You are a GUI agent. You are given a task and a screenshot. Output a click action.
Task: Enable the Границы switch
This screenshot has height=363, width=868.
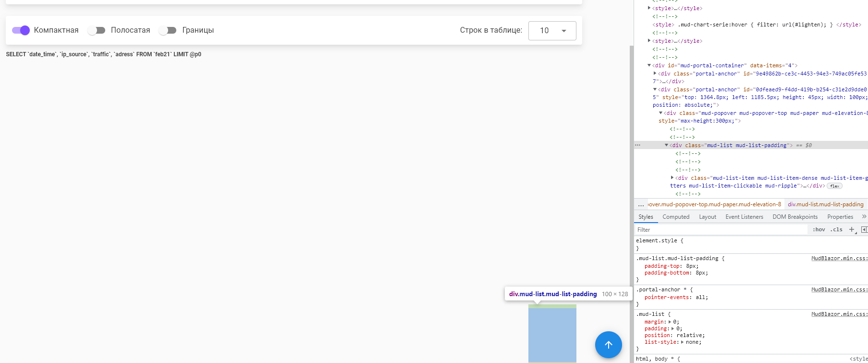tap(168, 30)
